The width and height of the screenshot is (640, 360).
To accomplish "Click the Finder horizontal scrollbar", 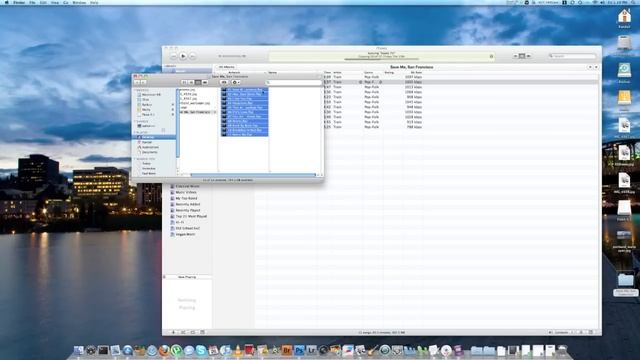I will click(x=253, y=175).
